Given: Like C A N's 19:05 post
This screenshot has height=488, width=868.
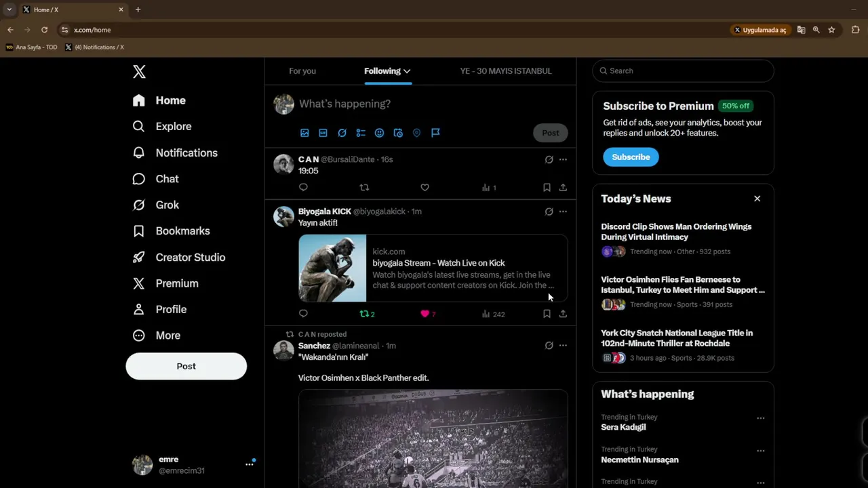Looking at the screenshot, I should pos(425,188).
